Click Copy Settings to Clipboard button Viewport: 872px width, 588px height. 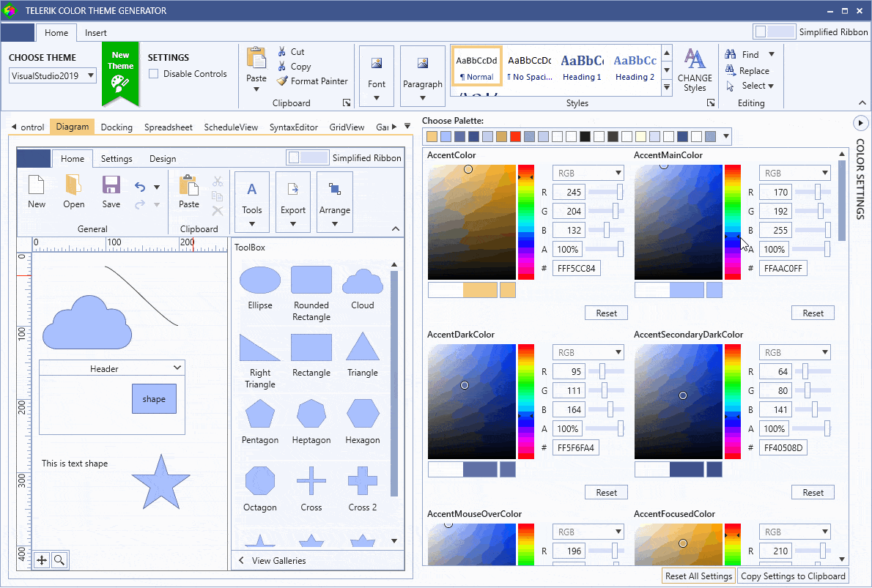point(793,576)
